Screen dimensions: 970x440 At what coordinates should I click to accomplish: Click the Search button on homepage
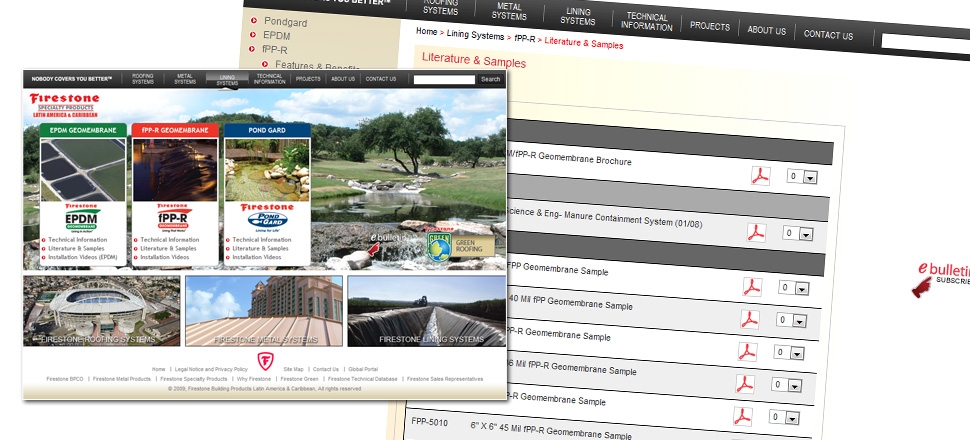coord(491,79)
